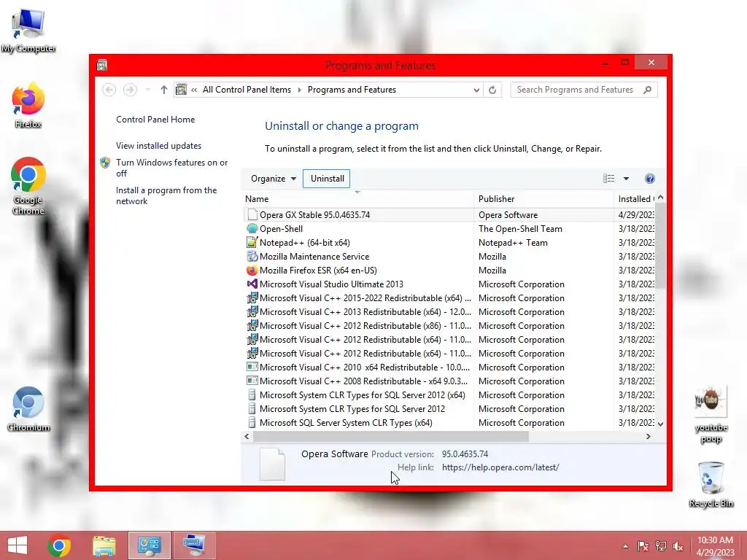Open Chrome from the taskbar

[x=59, y=545]
